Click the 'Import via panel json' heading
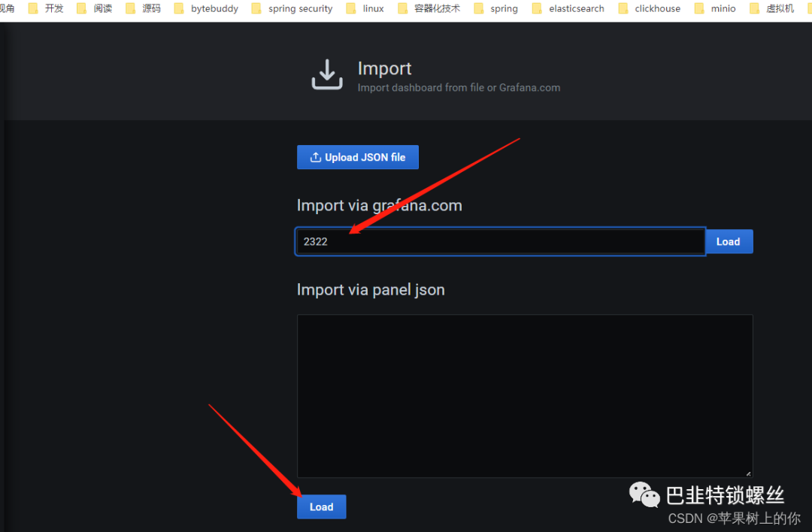The height and width of the screenshot is (532, 812). coord(371,290)
